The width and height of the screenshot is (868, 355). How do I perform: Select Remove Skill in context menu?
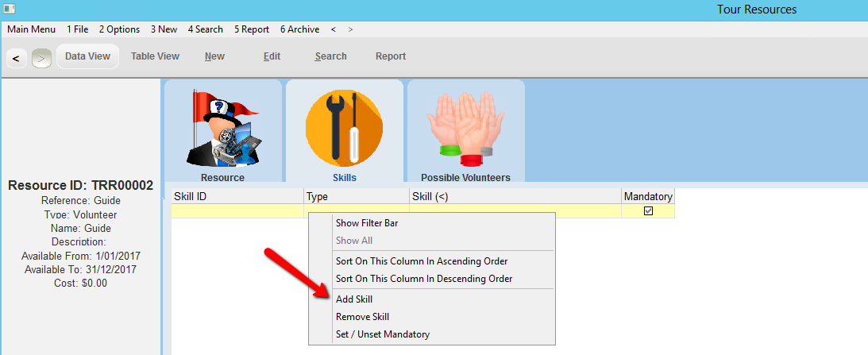[x=362, y=317]
